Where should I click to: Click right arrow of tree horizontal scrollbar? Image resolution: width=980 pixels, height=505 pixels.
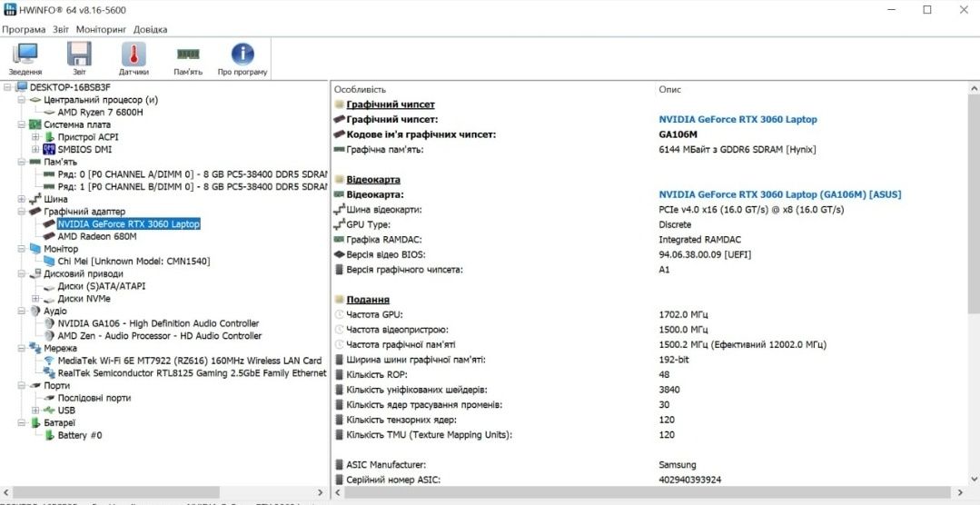tap(320, 492)
